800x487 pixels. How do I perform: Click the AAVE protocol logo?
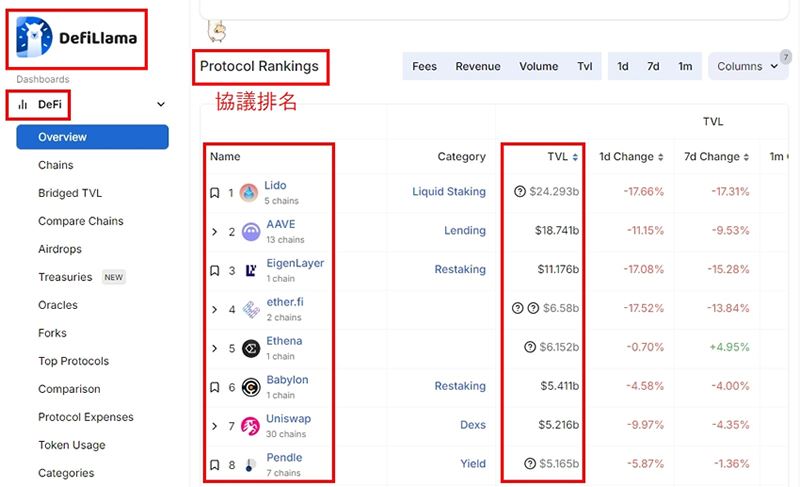click(x=251, y=232)
